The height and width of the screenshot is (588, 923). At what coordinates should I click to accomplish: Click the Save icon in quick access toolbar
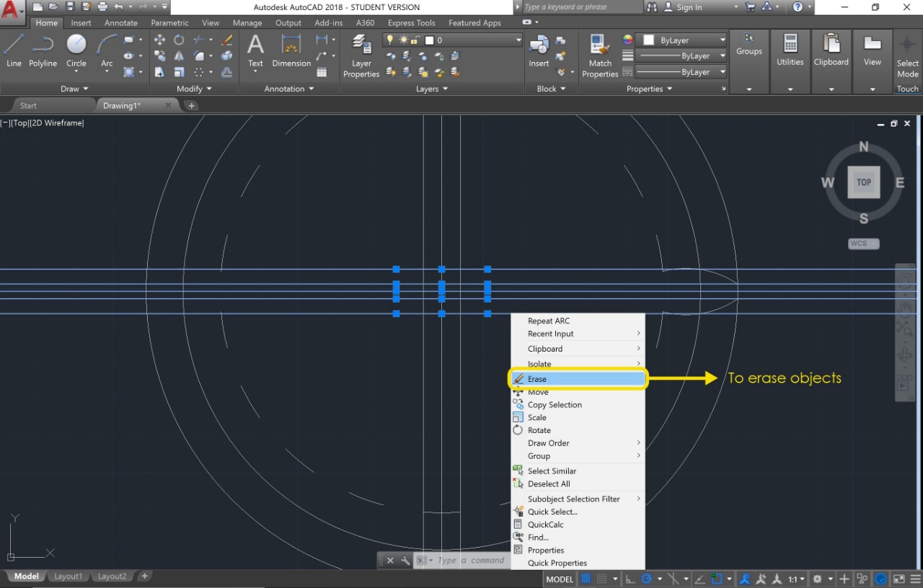[70, 7]
